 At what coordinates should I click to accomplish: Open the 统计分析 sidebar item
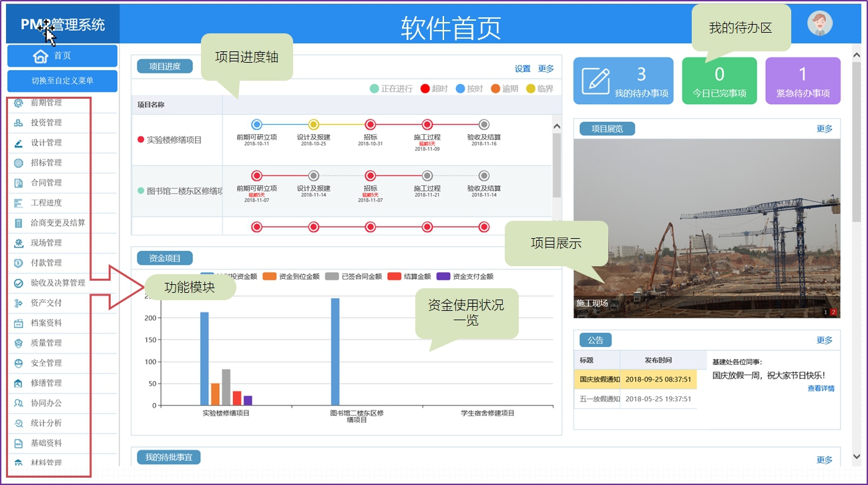coord(45,423)
